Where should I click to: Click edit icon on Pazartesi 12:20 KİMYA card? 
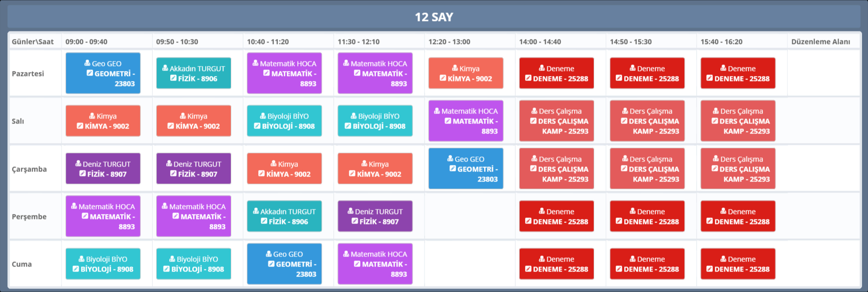pyautogui.click(x=443, y=78)
